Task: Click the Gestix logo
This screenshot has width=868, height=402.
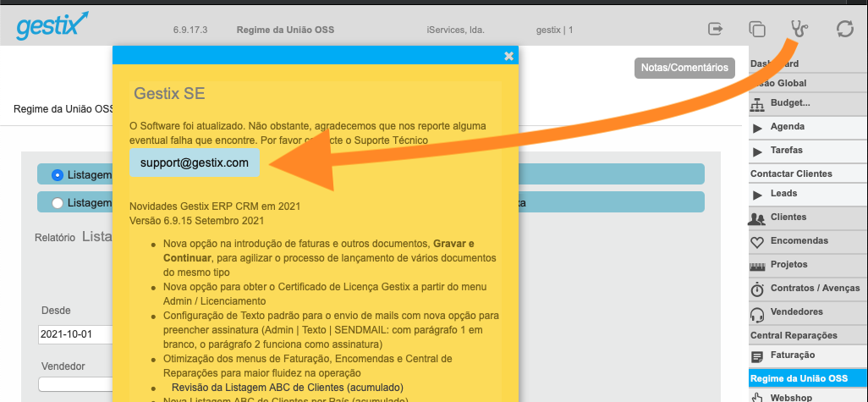Action: point(52,25)
